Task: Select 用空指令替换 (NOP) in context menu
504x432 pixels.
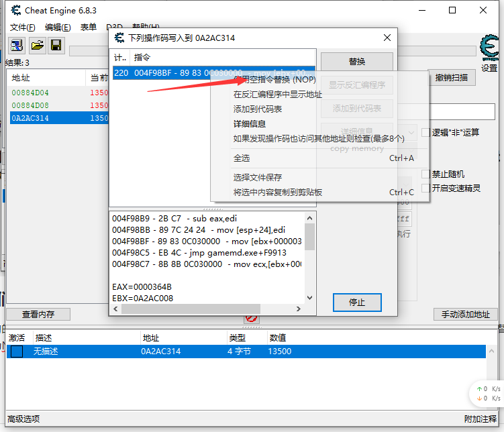Action: [x=274, y=80]
